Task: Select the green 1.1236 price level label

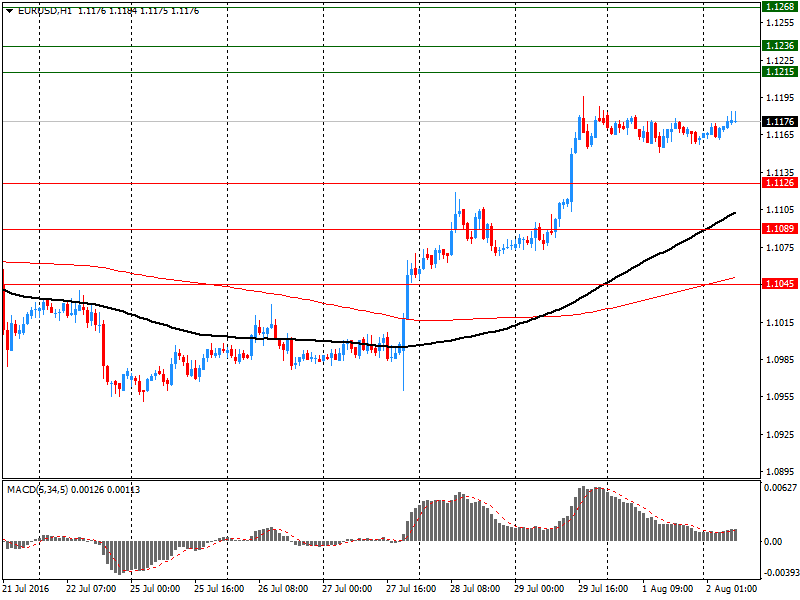Action: click(x=780, y=46)
